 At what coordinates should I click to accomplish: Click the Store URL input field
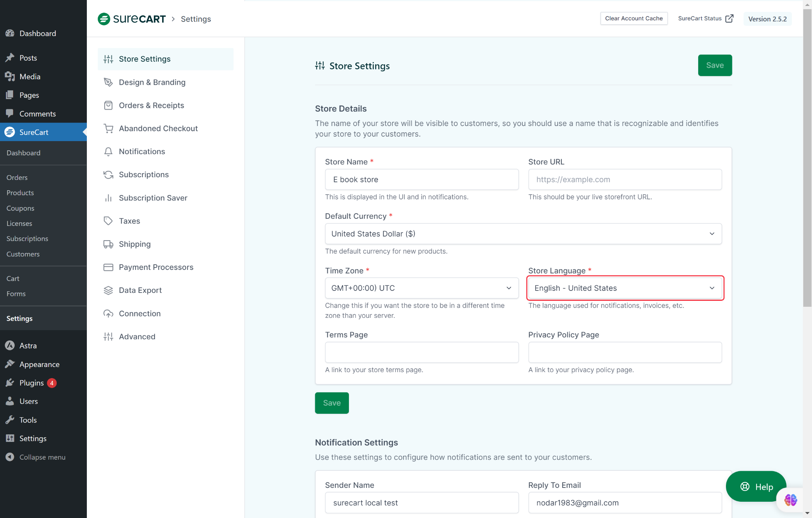click(x=625, y=180)
